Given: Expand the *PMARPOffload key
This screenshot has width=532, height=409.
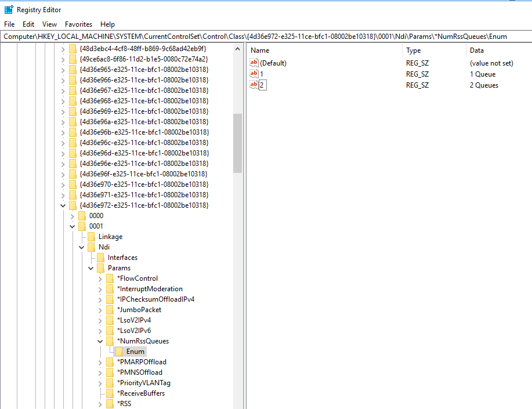Looking at the screenshot, I should click(x=100, y=363).
